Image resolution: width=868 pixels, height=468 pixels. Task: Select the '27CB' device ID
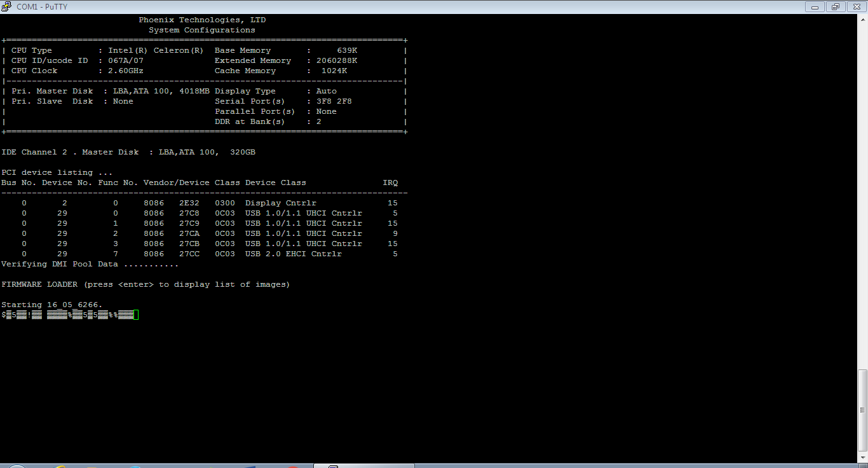point(189,244)
